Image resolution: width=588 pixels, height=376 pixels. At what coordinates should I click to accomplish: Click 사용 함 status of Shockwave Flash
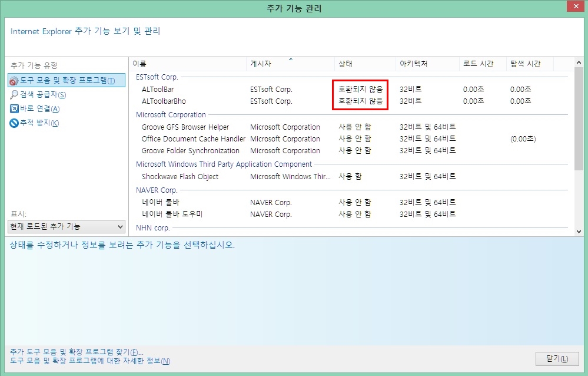click(x=350, y=176)
